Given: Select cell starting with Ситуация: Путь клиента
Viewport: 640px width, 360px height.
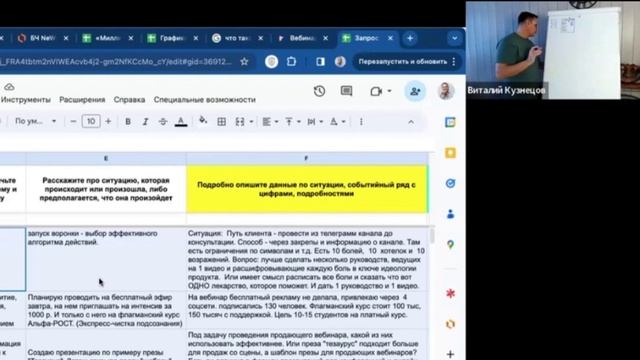Looking at the screenshot, I should point(307,259).
